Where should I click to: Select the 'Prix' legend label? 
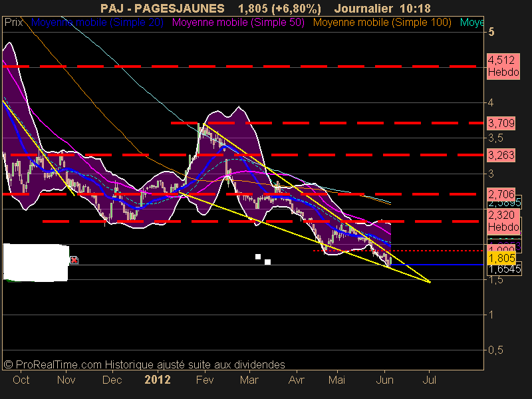click(13, 23)
